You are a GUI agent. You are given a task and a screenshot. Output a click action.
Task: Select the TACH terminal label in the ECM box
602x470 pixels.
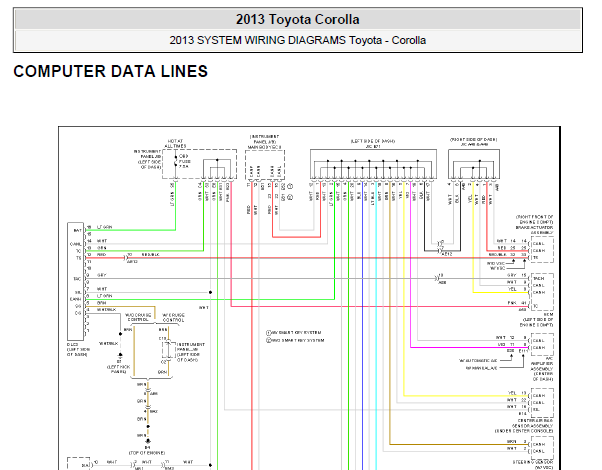538,279
